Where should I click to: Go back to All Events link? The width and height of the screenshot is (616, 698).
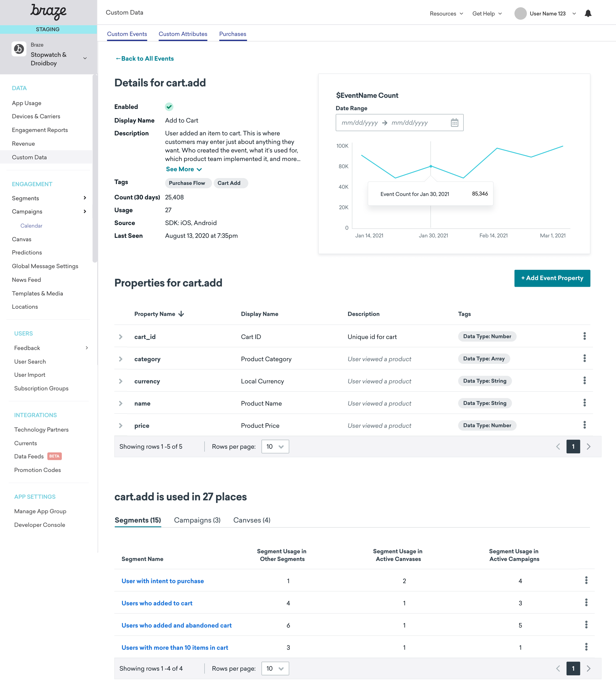pos(145,59)
